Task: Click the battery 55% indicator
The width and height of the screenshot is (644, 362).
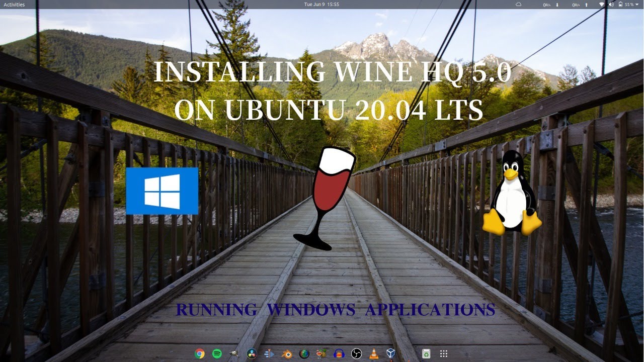Action: coord(626,4)
